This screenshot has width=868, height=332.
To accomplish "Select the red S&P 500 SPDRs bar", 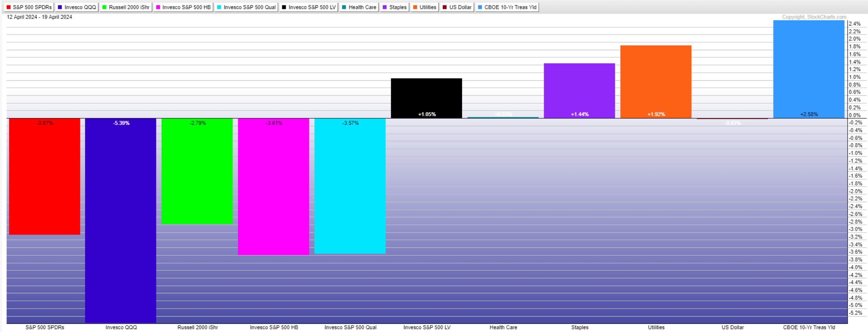I will (x=44, y=176).
